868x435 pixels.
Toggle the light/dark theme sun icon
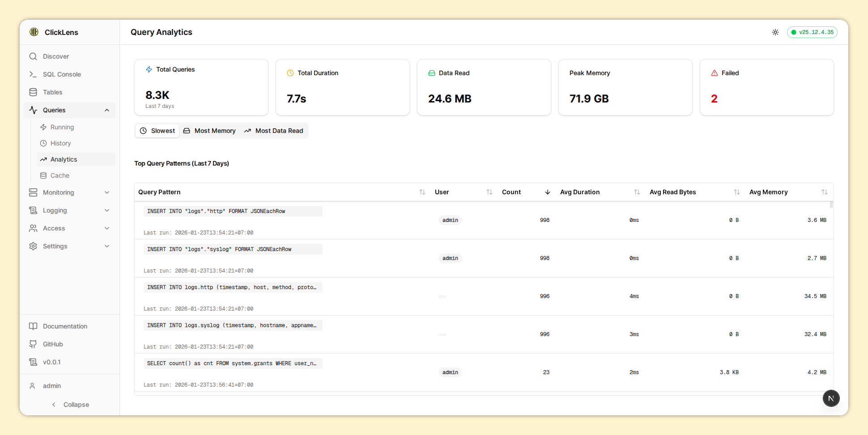(x=775, y=32)
